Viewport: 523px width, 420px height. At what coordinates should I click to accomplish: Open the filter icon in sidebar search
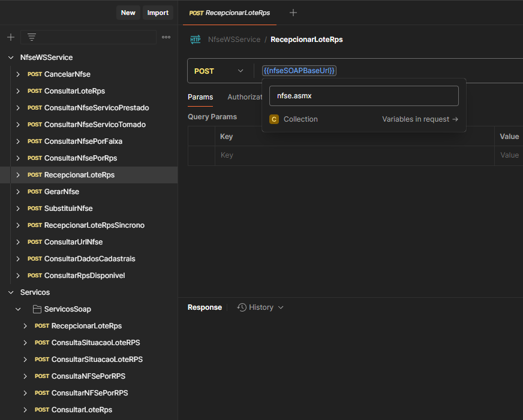(x=32, y=37)
